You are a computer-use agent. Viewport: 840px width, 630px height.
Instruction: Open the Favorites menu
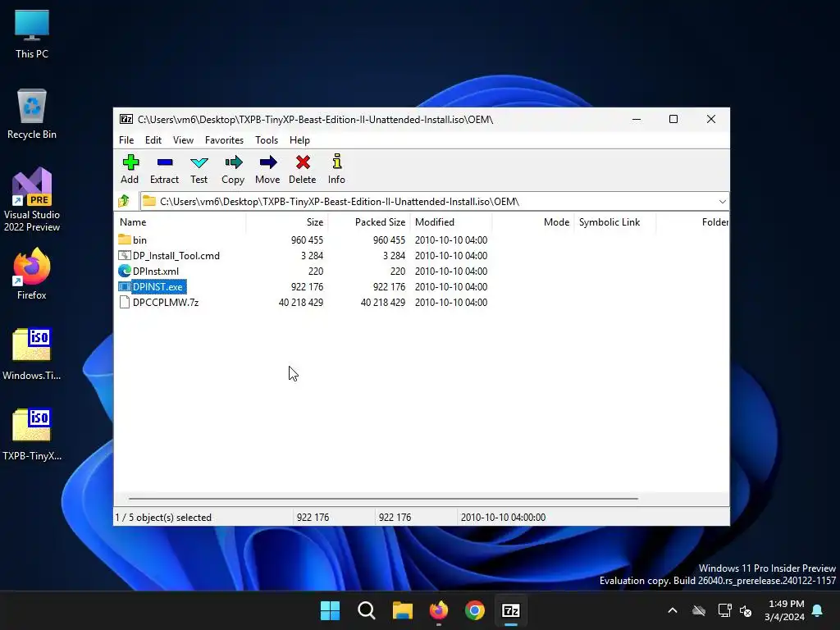(x=224, y=139)
